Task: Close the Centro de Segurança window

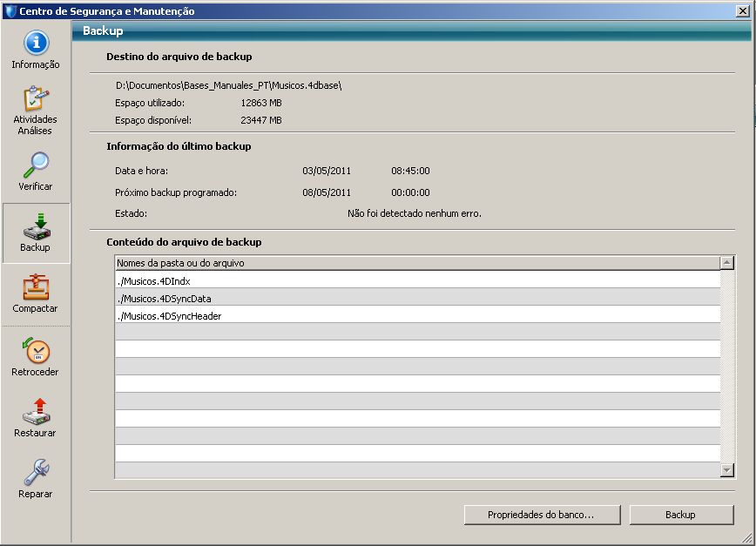Action: tap(742, 11)
